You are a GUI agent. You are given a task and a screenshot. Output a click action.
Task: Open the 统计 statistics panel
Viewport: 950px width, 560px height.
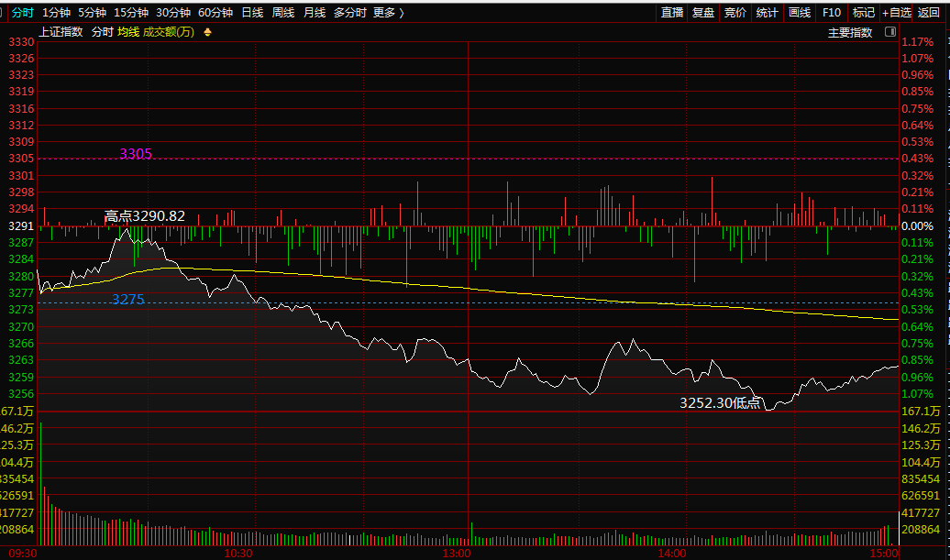768,12
